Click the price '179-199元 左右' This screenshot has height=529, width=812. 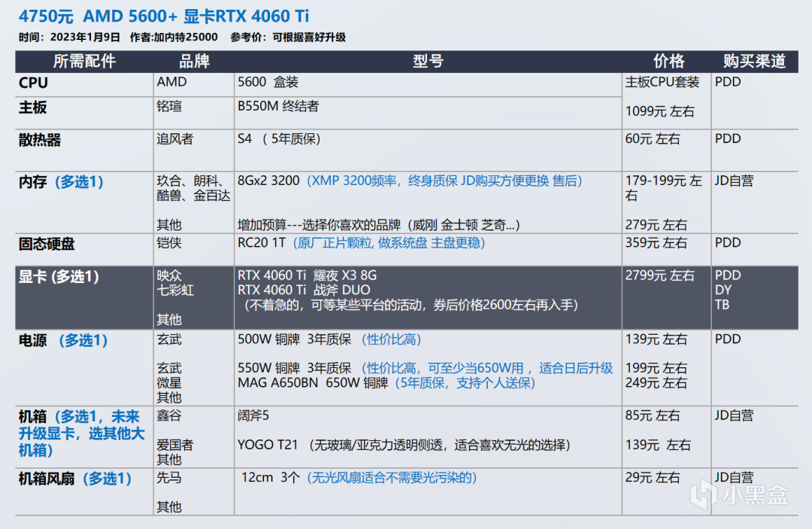[x=664, y=188]
